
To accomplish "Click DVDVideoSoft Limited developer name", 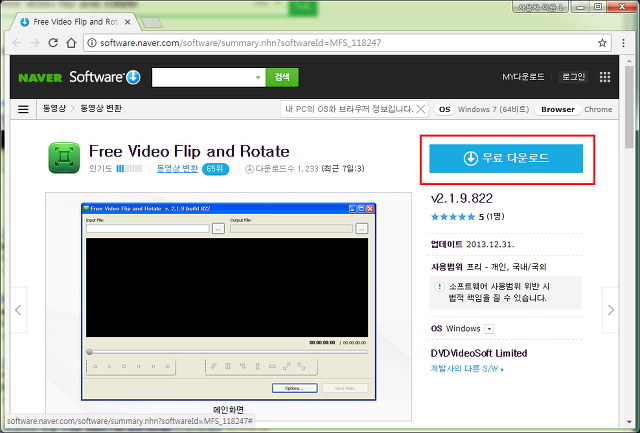I will pyautogui.click(x=479, y=353).
